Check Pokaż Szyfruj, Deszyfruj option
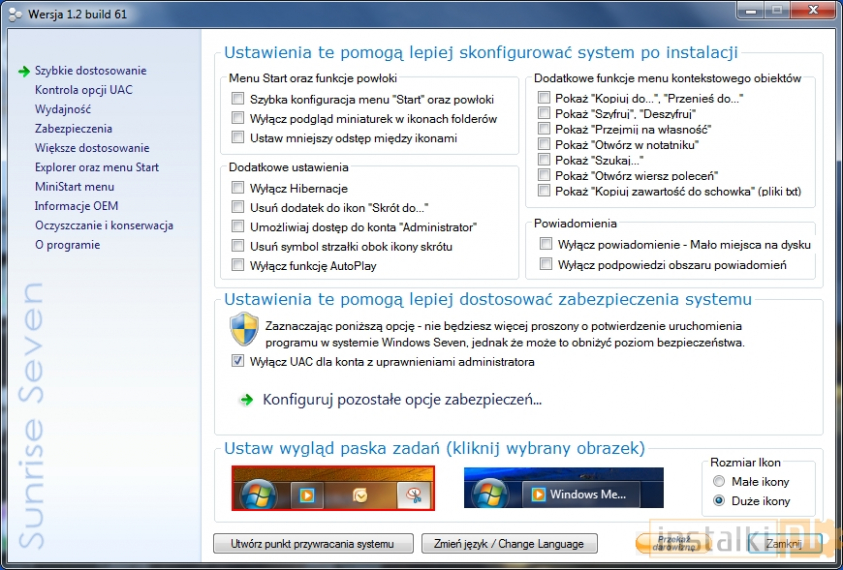 click(544, 113)
